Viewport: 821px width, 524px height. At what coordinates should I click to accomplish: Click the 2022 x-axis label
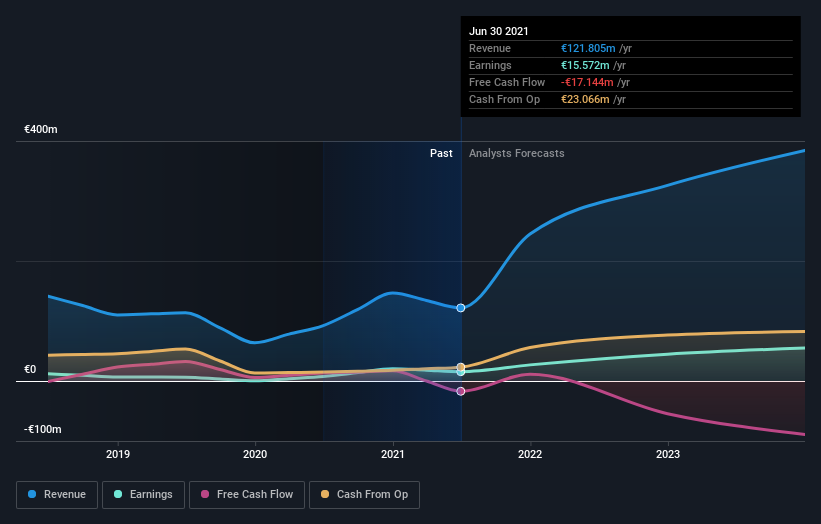tap(530, 454)
